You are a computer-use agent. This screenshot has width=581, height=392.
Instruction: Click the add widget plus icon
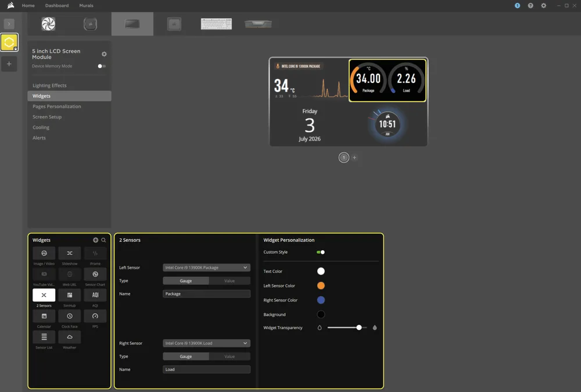point(96,240)
